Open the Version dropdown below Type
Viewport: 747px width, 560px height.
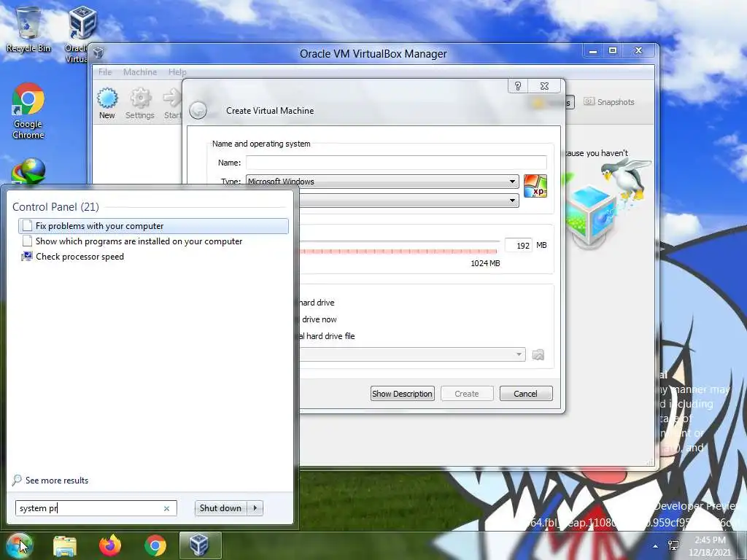point(409,201)
